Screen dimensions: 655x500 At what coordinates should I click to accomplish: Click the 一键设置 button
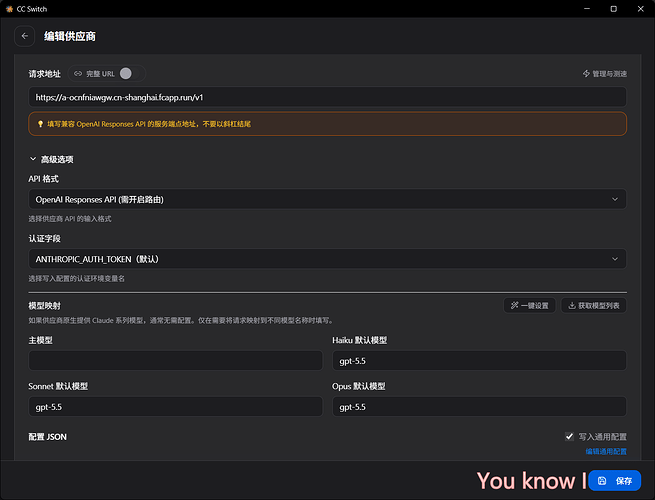(x=529, y=306)
